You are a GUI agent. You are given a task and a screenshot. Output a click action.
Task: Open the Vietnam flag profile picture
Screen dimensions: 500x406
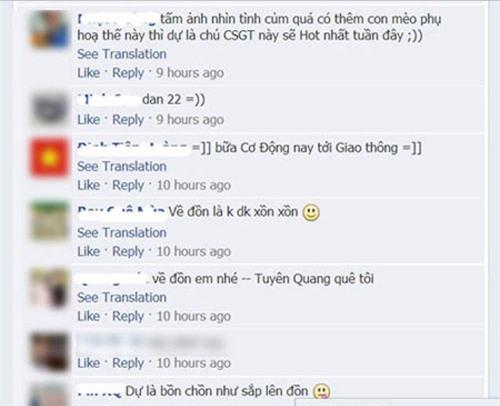tap(49, 157)
